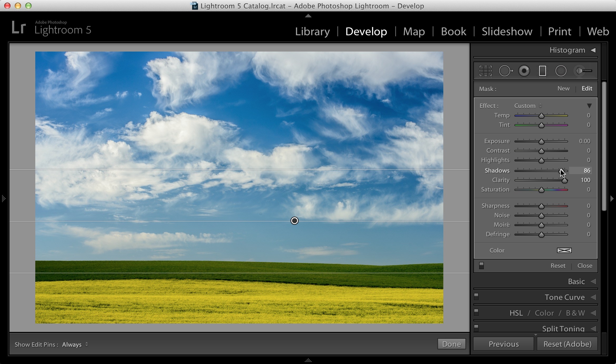Screen dimensions: 616x364
Task: Toggle Split Toning panel on/off switch
Action: 476,328
